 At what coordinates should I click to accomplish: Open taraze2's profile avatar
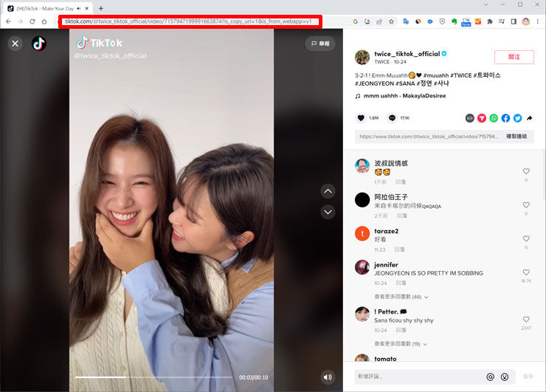coord(362,233)
